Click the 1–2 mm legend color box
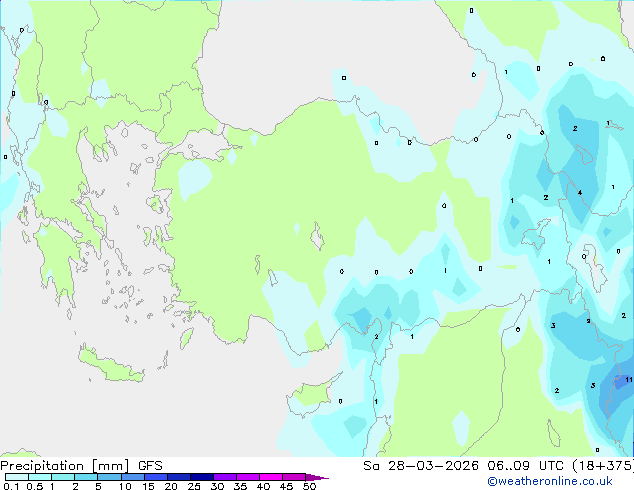This screenshot has height=490, width=634. pyautogui.click(x=63, y=477)
